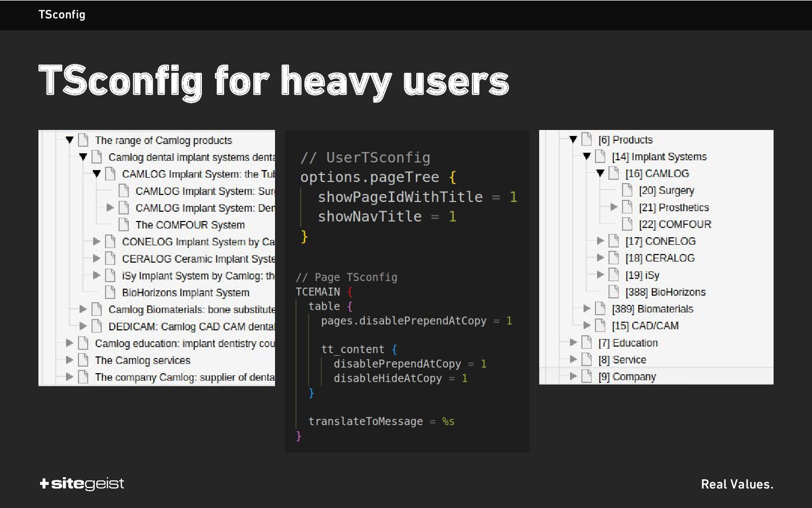
Task: Expand '[18] CERALOG' node
Action: 600,258
